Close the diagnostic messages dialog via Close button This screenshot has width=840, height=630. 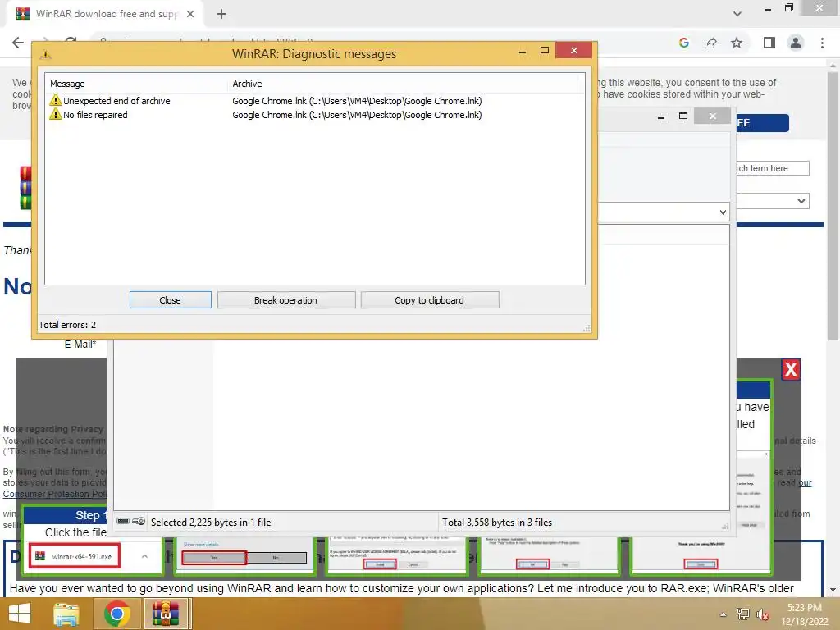(x=171, y=300)
